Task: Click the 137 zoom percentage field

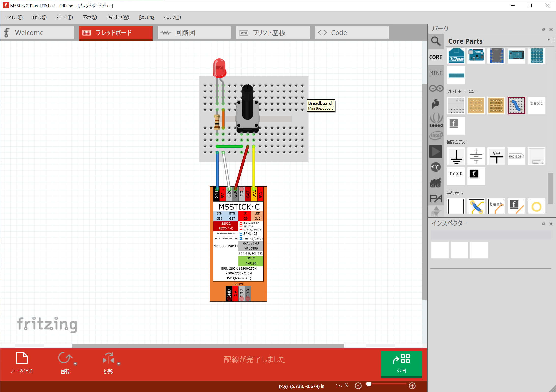Action: point(339,385)
